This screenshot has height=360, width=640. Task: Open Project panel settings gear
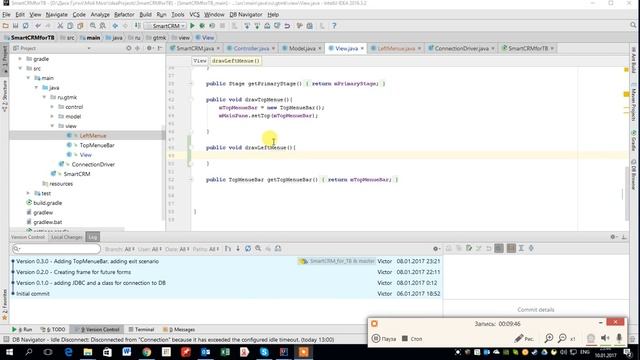[149, 48]
